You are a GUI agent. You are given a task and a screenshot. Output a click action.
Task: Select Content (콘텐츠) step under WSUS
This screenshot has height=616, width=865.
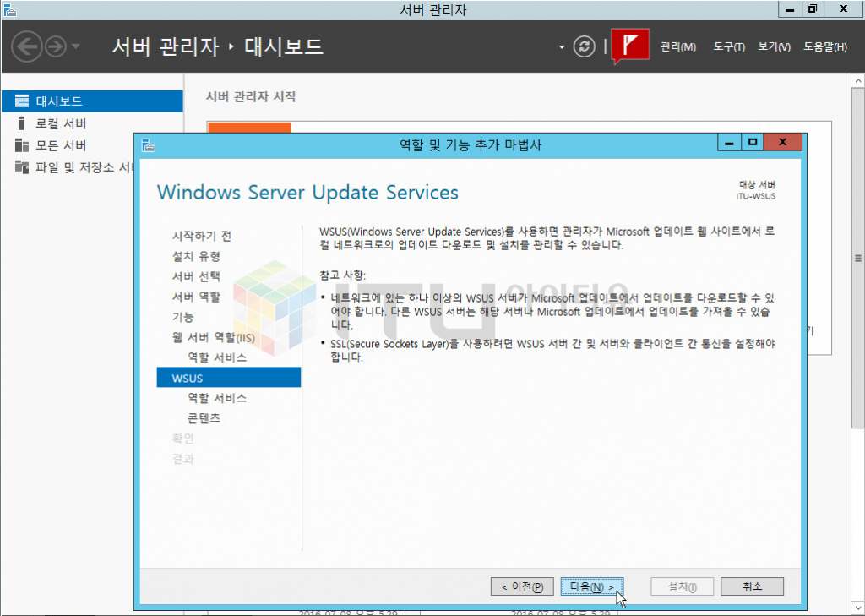point(204,418)
